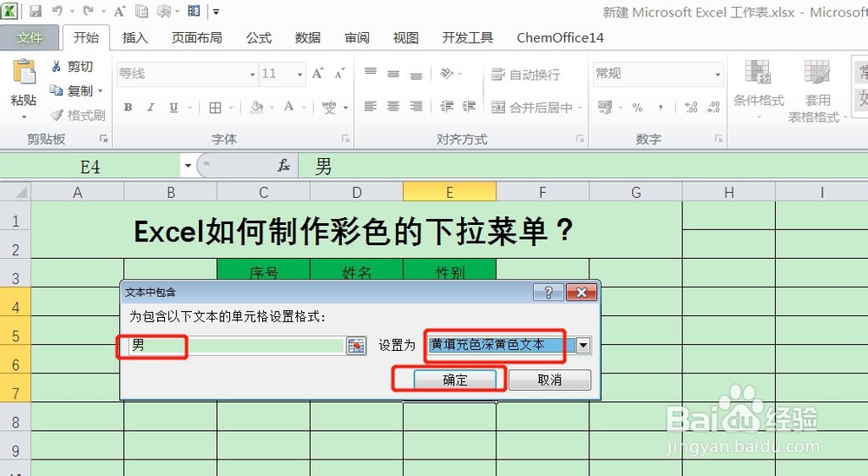Click the Save icon in quick access toolbar
Screen dimensions: 868x476
(x=36, y=10)
